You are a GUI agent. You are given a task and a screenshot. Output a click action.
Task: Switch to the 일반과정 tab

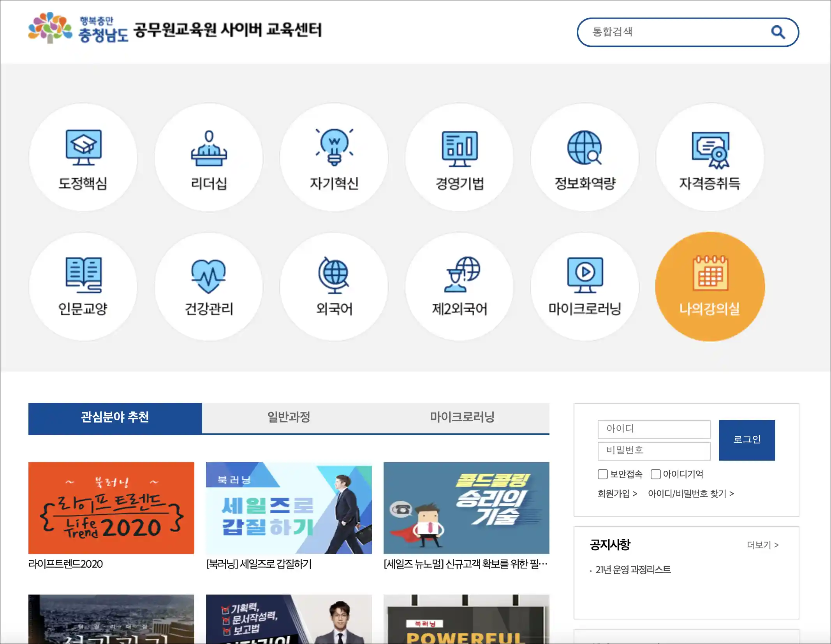click(x=289, y=417)
